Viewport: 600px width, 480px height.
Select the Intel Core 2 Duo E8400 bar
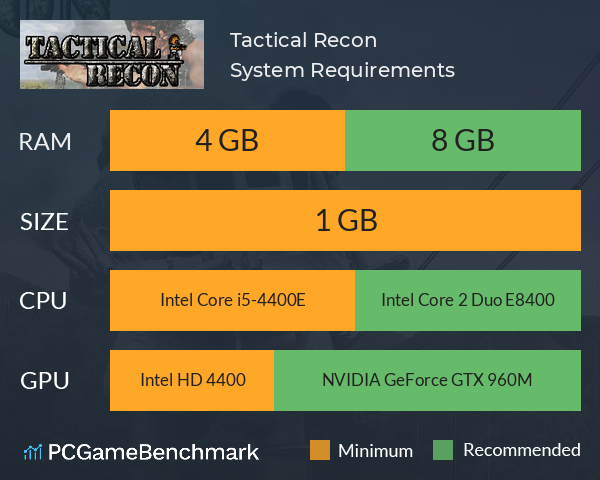point(468,300)
